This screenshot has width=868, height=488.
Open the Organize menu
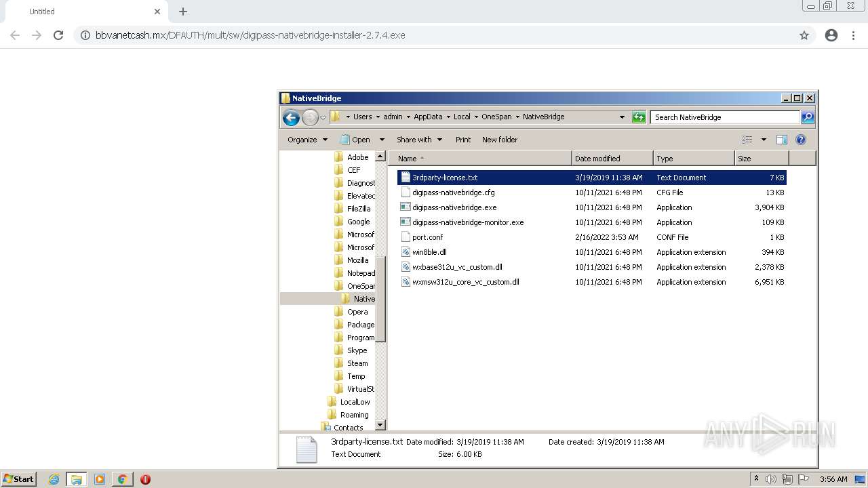coord(307,140)
